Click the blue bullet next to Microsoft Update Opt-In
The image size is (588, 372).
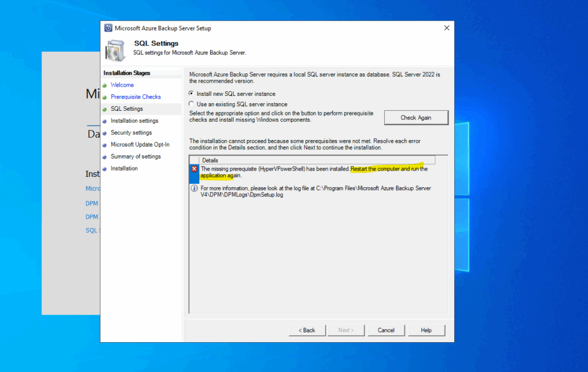pyautogui.click(x=105, y=145)
